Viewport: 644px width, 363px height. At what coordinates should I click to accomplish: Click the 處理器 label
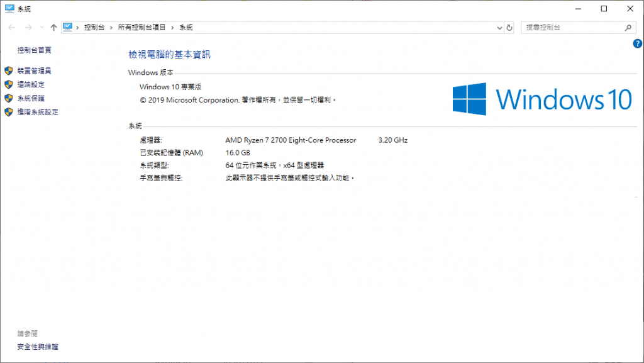click(x=151, y=140)
